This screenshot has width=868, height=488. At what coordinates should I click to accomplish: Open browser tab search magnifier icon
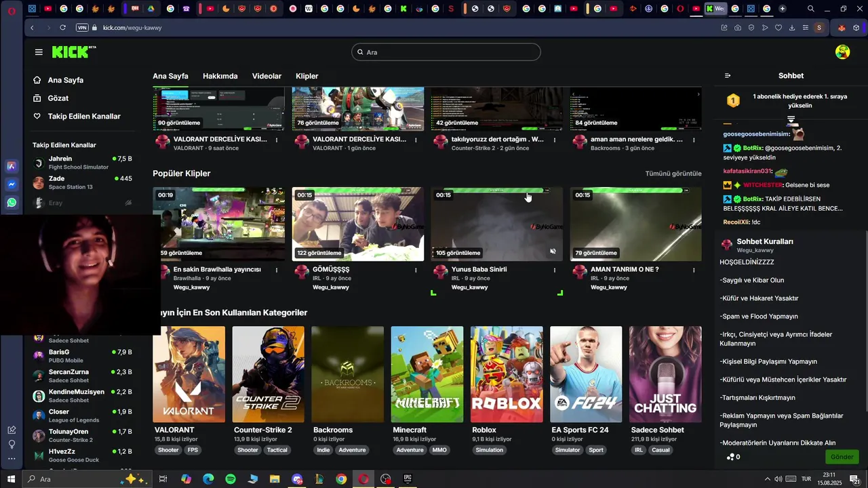[811, 9]
